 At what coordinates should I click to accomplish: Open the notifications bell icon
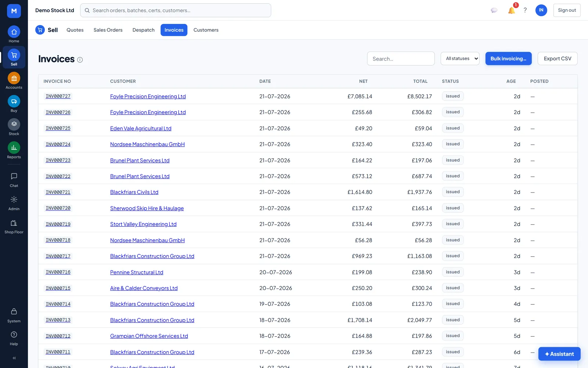coord(511,10)
